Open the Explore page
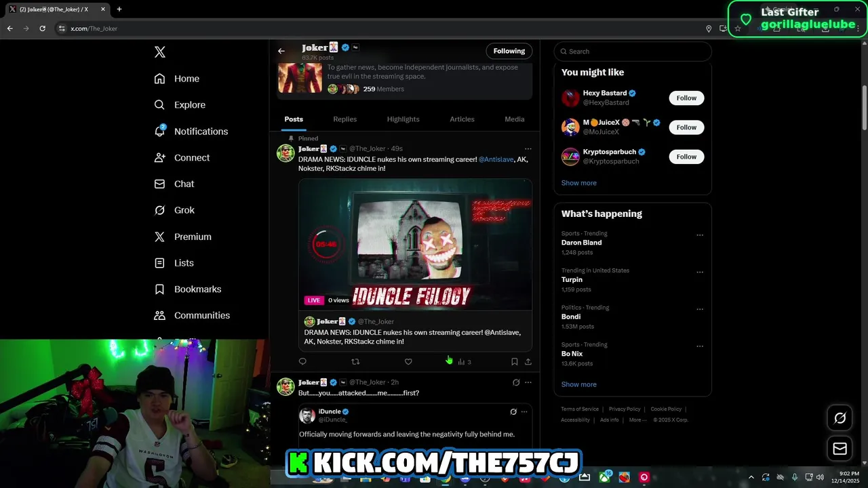Viewport: 868px width, 488px height. pyautogui.click(x=180, y=105)
